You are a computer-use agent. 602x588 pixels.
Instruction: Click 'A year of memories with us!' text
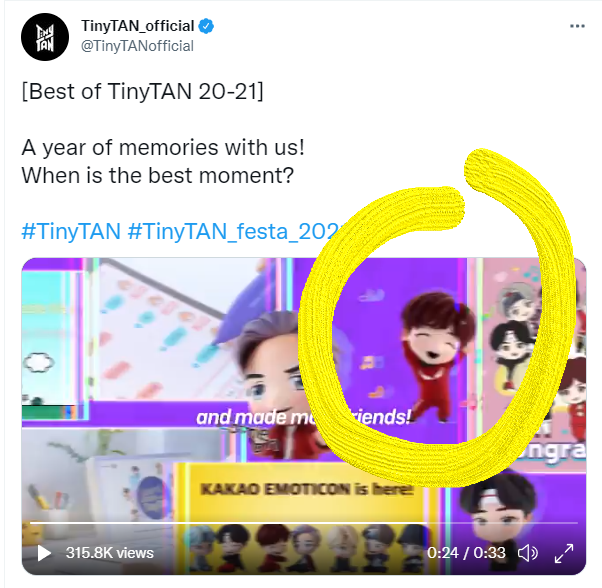tap(163, 147)
